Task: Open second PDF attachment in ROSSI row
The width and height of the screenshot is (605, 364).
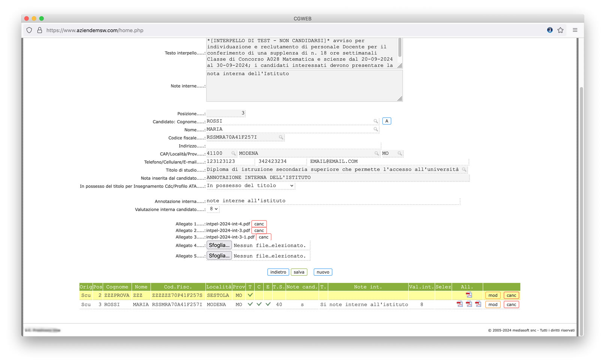Action: pyautogui.click(x=469, y=304)
